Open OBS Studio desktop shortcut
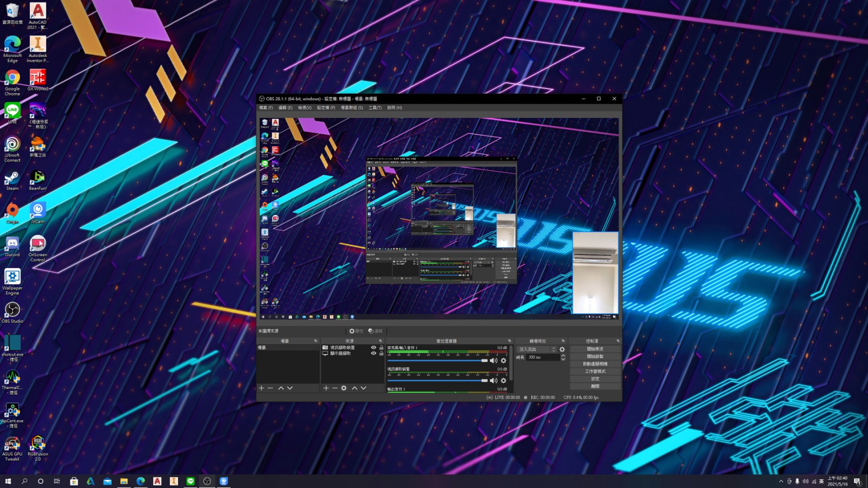Image resolution: width=868 pixels, height=488 pixels. pyautogui.click(x=12, y=313)
